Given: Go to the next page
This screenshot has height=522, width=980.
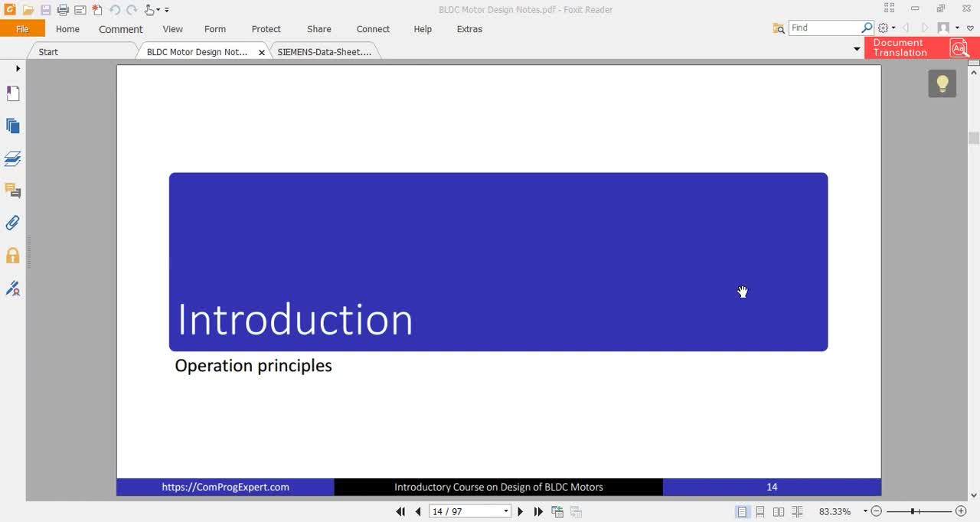Looking at the screenshot, I should click(x=521, y=511).
